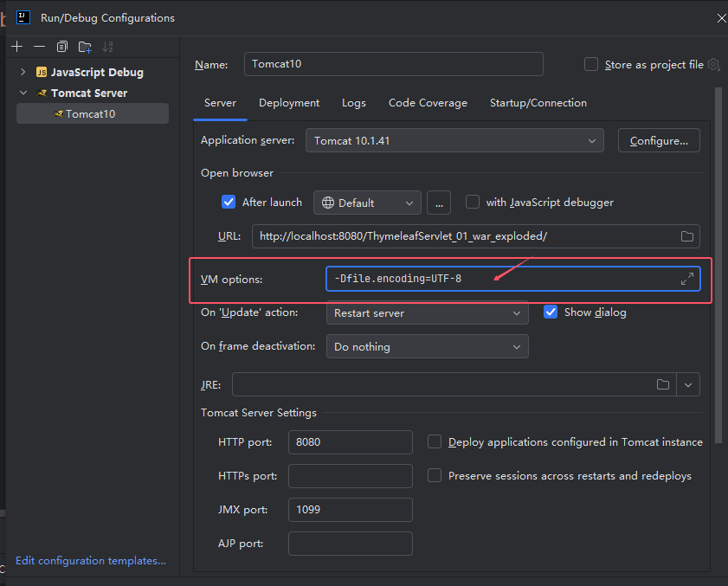Expand the VM options field editor
Image resolution: width=728 pixels, height=586 pixels.
(687, 279)
